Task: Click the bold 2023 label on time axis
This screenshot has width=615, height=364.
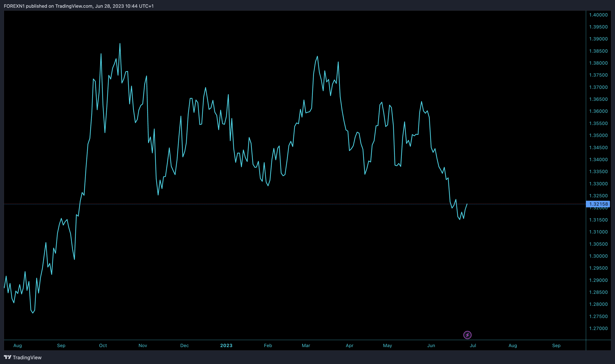Action: pyautogui.click(x=226, y=345)
